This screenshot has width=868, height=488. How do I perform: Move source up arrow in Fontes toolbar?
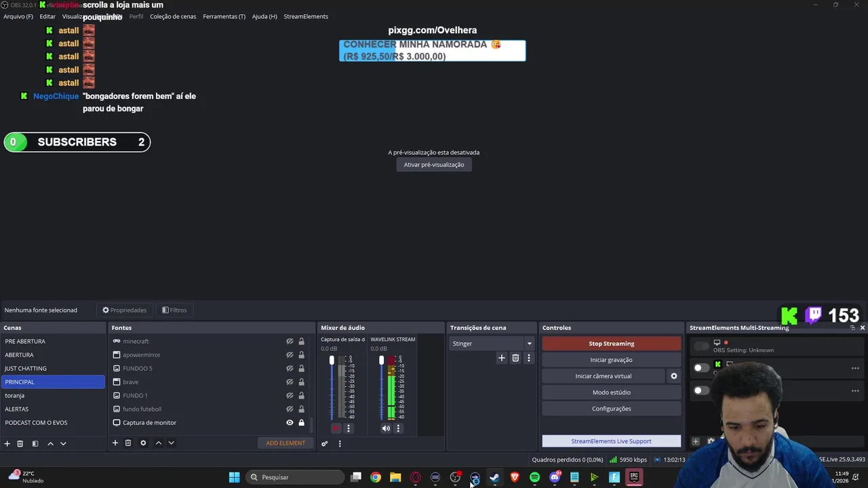click(158, 443)
